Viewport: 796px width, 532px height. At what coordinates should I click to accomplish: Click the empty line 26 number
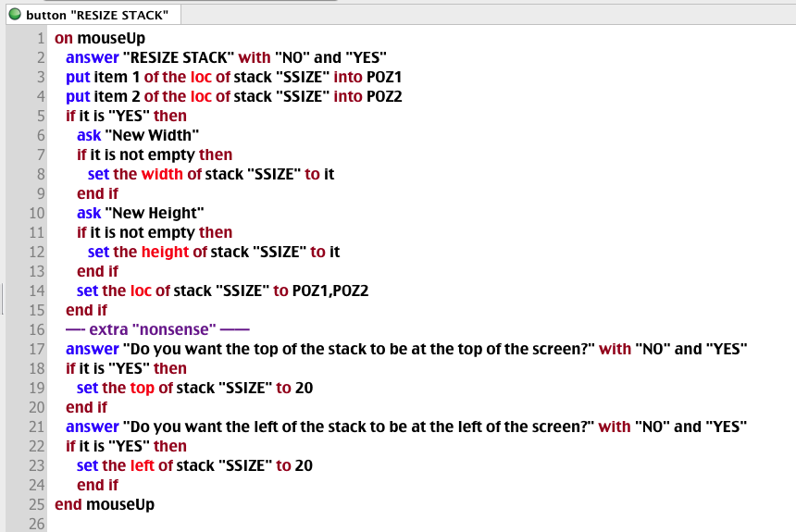[x=37, y=524]
